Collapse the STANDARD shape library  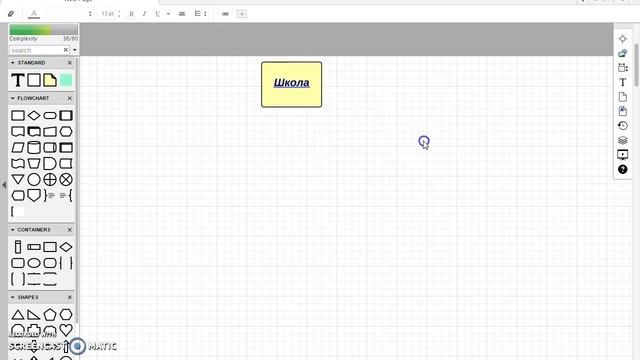(13, 63)
